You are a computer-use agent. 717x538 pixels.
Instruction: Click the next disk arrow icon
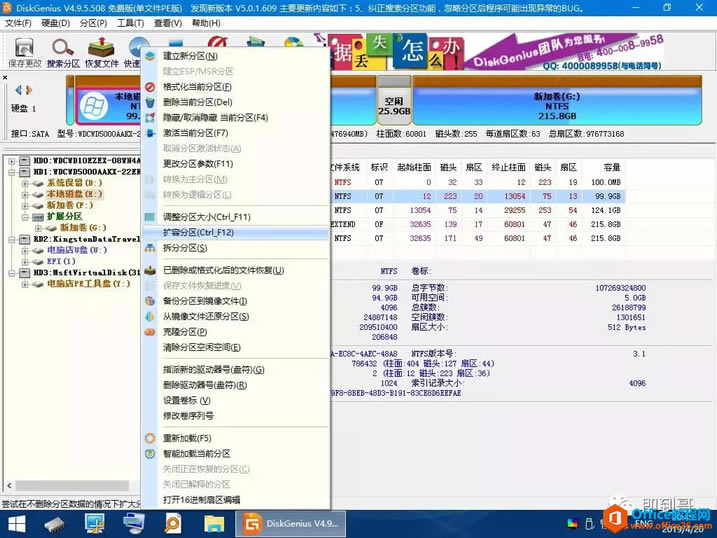point(29,90)
